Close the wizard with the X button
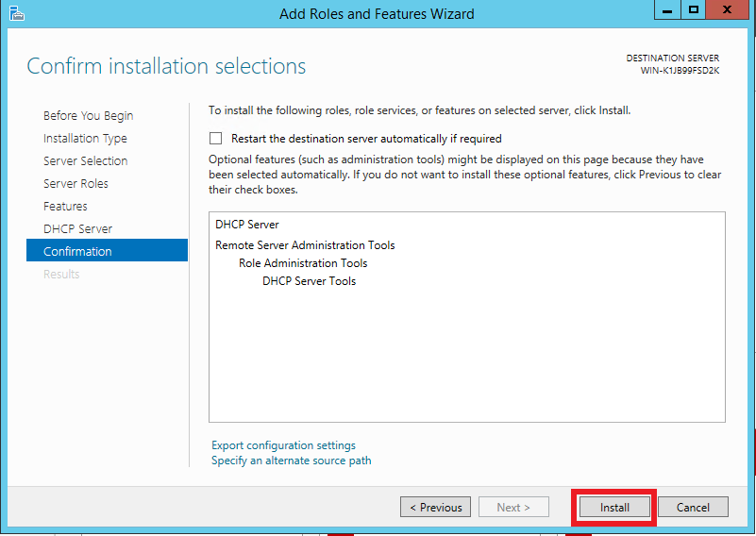 click(727, 9)
